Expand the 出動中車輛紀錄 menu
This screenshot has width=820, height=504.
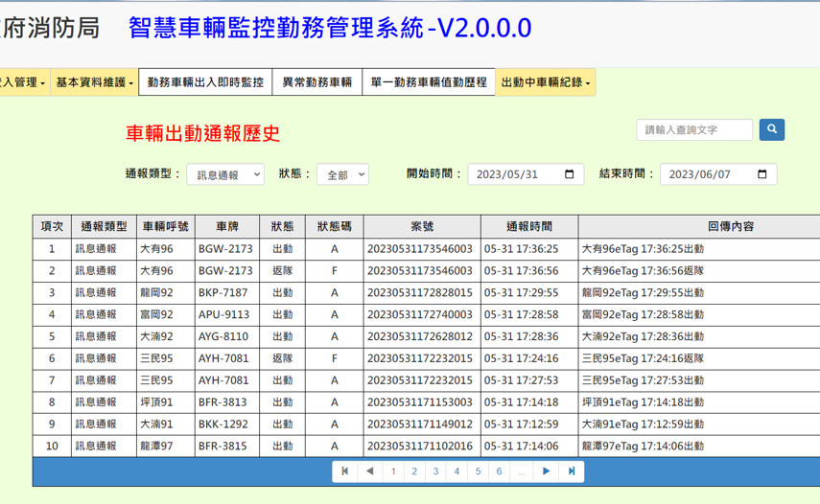(x=547, y=83)
